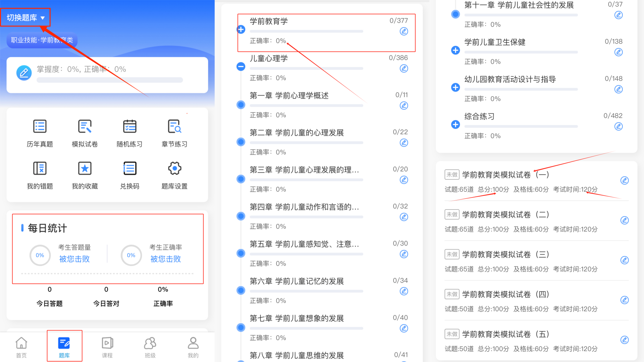Viewport: 644px width, 362px height.
Task: Tap edit icon for 第一章 学前心理学概述
Action: pyautogui.click(x=404, y=105)
